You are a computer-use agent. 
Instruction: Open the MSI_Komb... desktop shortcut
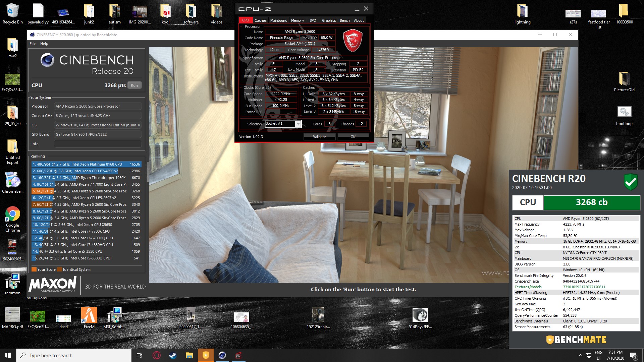tap(114, 318)
